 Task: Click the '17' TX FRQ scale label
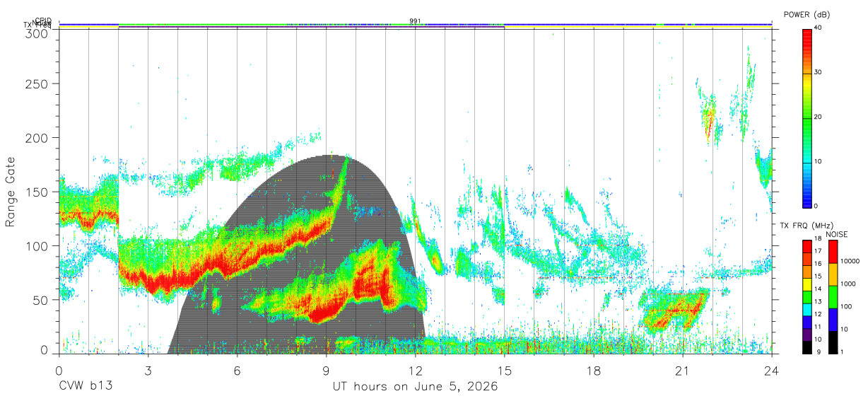pos(819,251)
